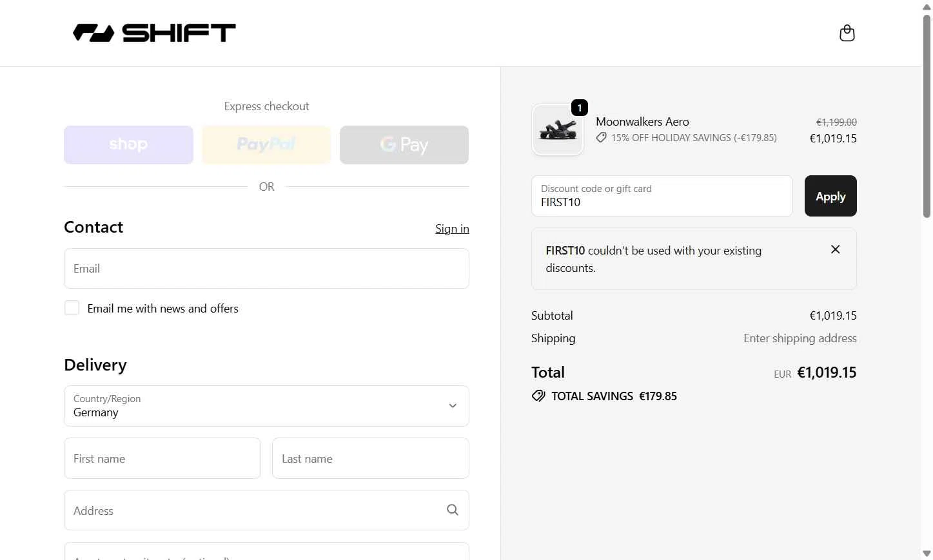933x560 pixels.
Task: Pay with Google Pay express button
Action: point(404,145)
